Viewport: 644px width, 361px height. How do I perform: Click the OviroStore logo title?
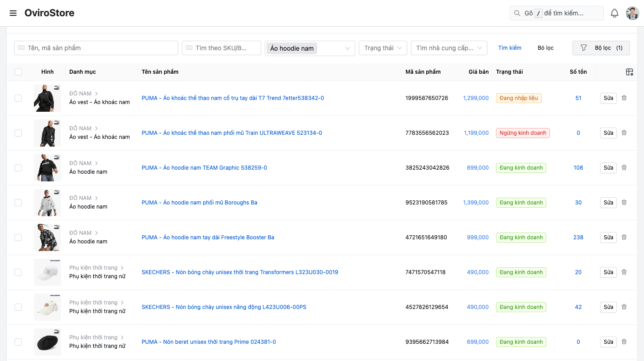49,13
